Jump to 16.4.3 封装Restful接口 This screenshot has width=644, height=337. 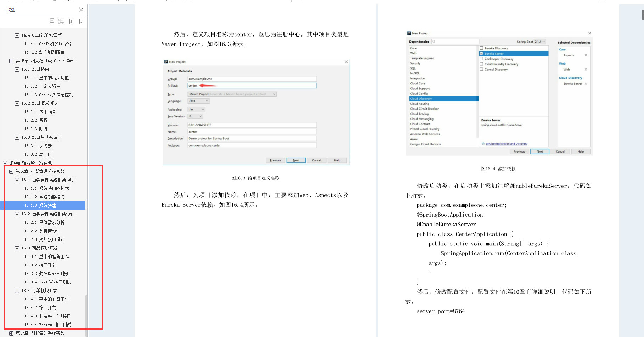(47, 316)
